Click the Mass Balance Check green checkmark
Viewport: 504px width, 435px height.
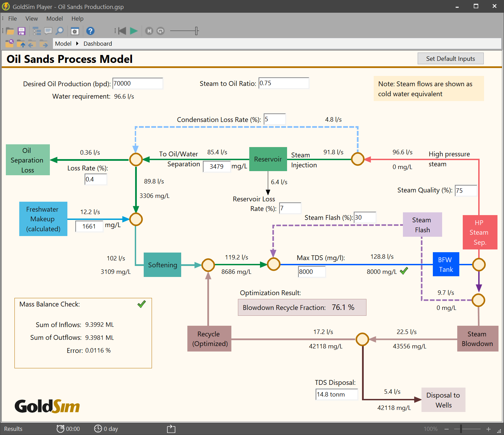click(141, 304)
